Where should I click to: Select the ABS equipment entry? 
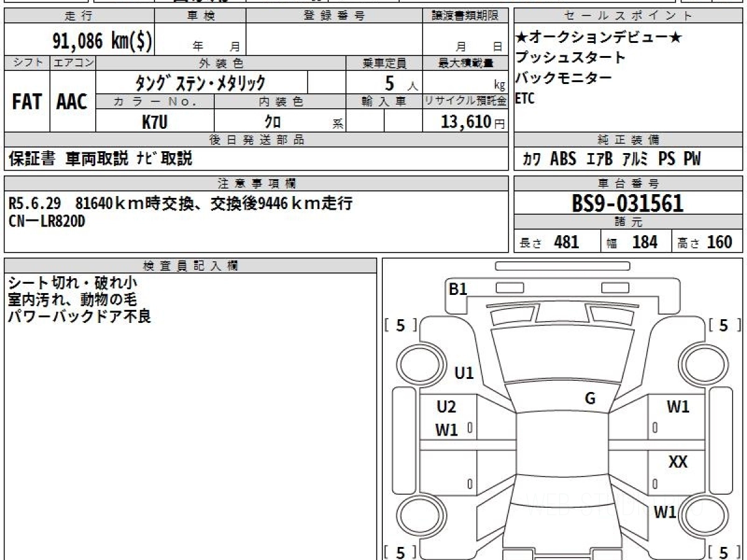point(563,159)
